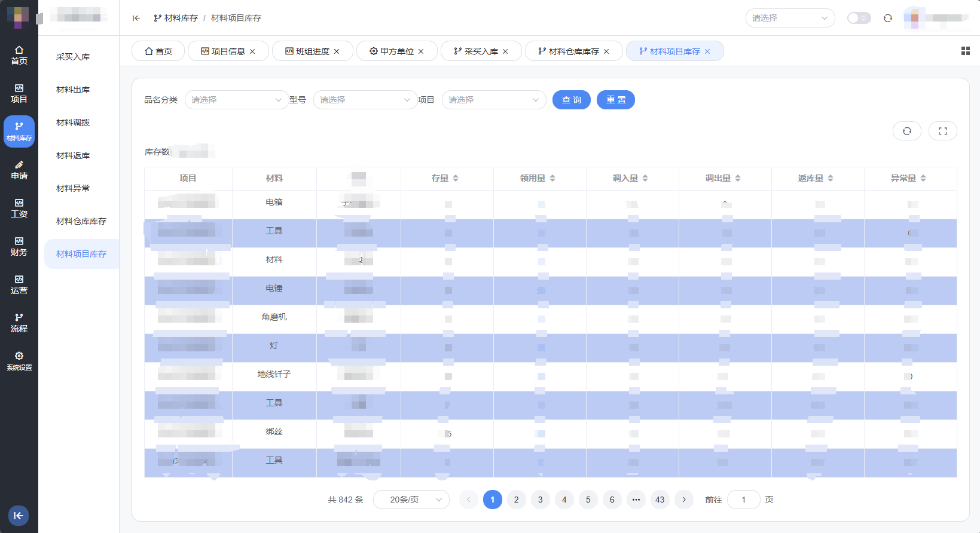The width and height of the screenshot is (980, 533).
Task: Click the pagination ellipsis button
Action: [636, 500]
